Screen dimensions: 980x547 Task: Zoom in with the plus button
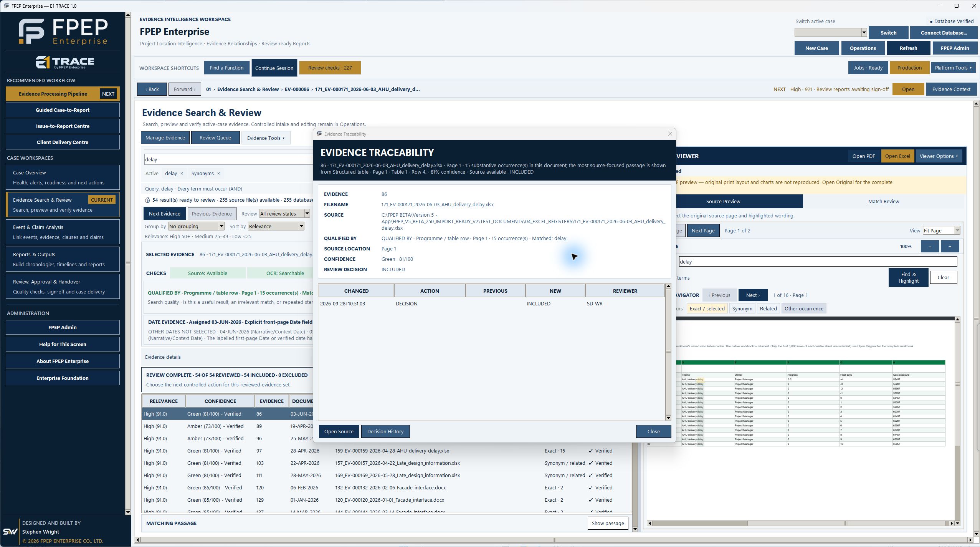[950, 246]
